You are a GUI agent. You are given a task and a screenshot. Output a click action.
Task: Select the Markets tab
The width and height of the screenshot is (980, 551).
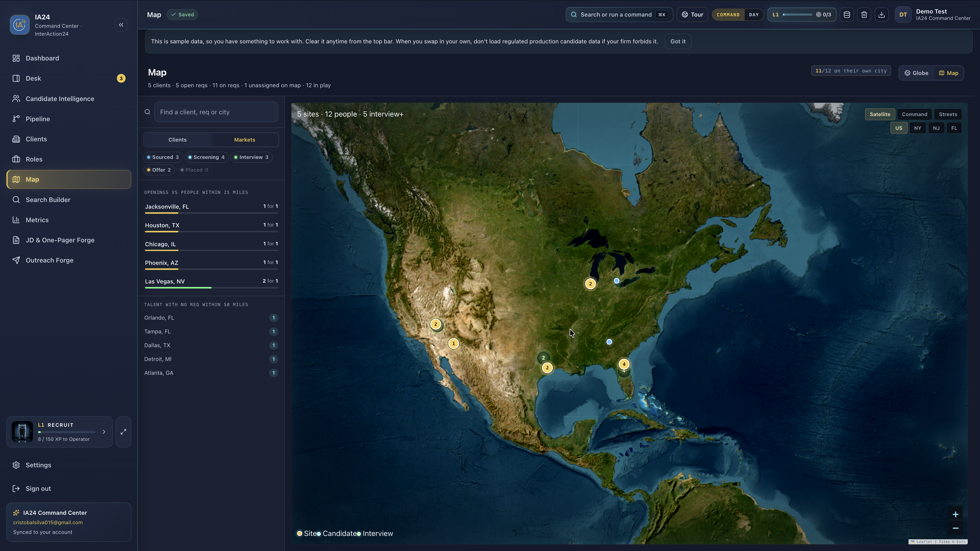pos(245,140)
